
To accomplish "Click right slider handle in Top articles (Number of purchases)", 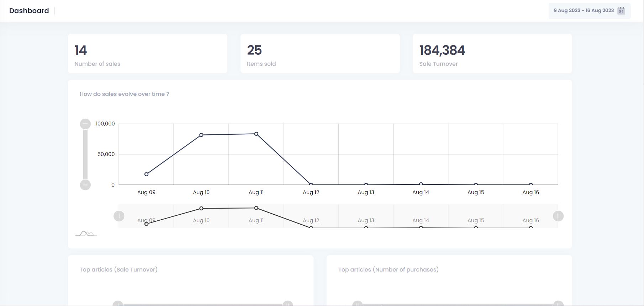I will 558,304.
